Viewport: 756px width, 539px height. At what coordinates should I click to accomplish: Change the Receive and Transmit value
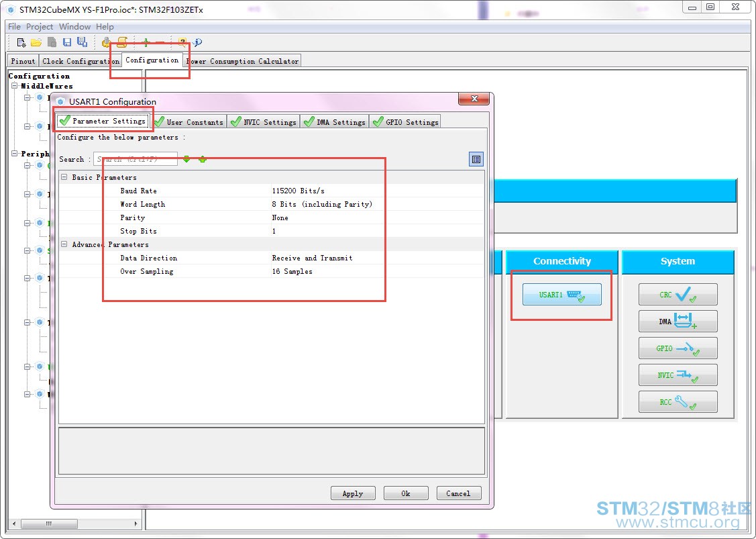312,258
